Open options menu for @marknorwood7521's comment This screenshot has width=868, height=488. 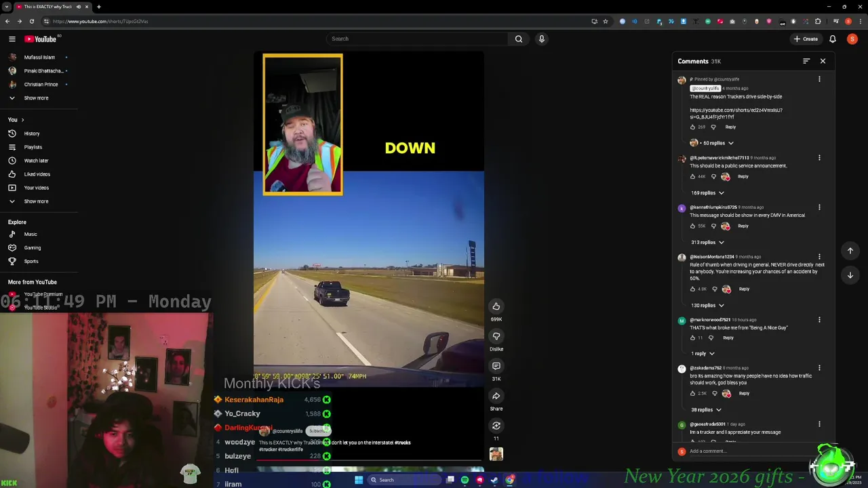819,320
